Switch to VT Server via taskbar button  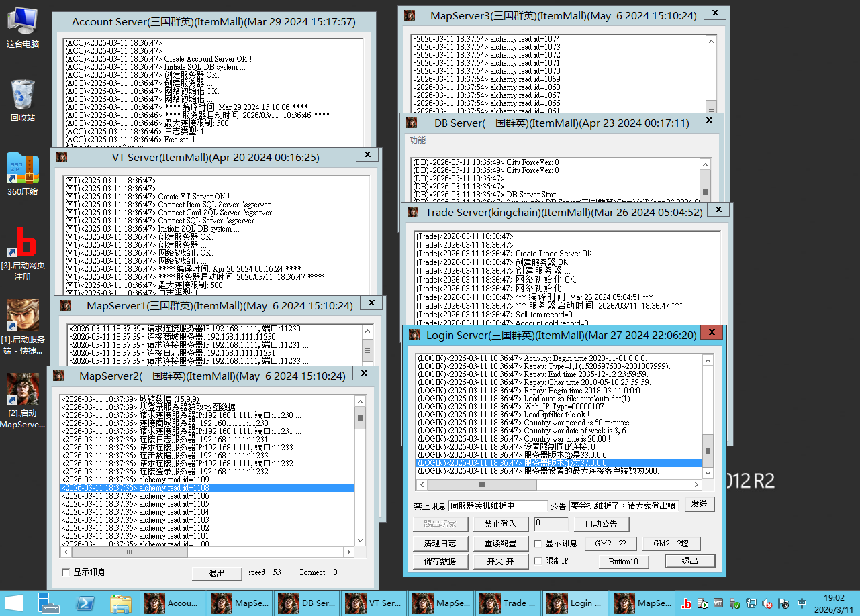(x=373, y=603)
